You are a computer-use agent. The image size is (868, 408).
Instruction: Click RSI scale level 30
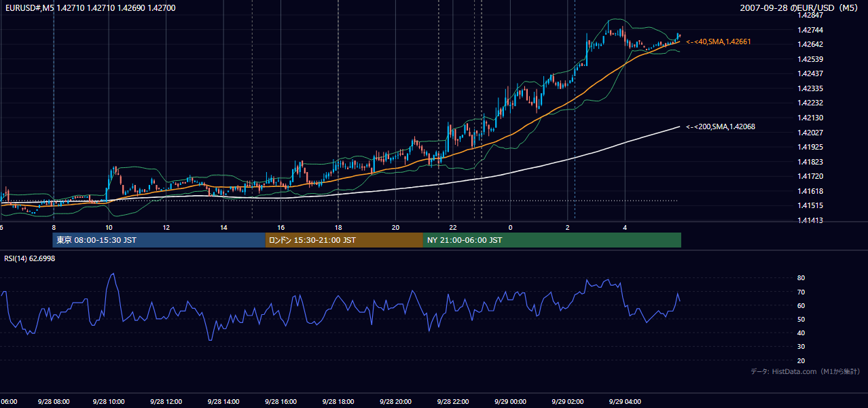click(801, 347)
